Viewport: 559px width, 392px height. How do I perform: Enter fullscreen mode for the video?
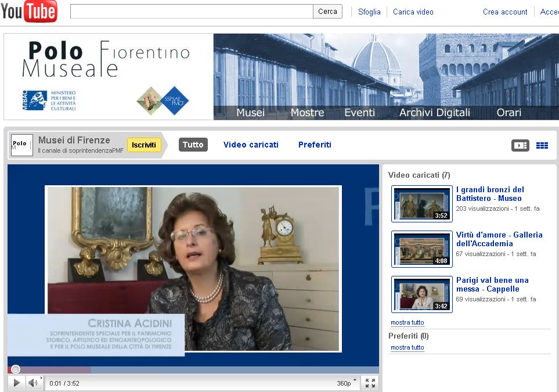coord(370,383)
